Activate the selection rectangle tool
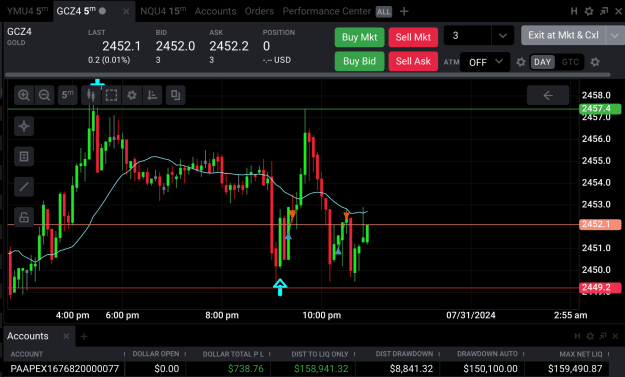The width and height of the screenshot is (625, 377). 111,95
